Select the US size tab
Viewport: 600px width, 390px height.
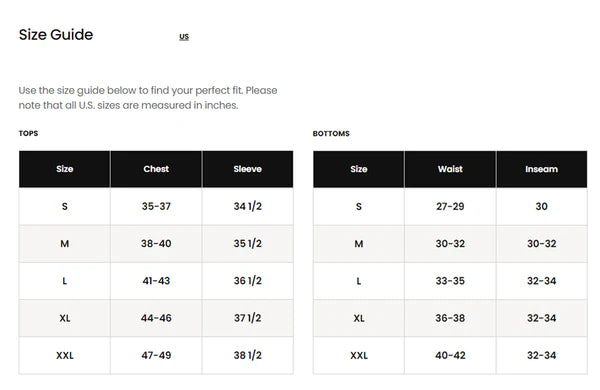(x=184, y=37)
